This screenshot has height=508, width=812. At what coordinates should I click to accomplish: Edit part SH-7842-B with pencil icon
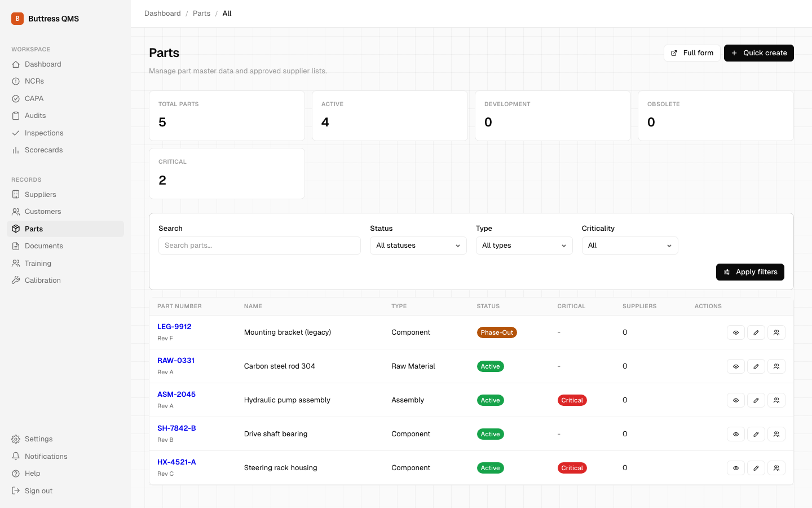(x=756, y=434)
